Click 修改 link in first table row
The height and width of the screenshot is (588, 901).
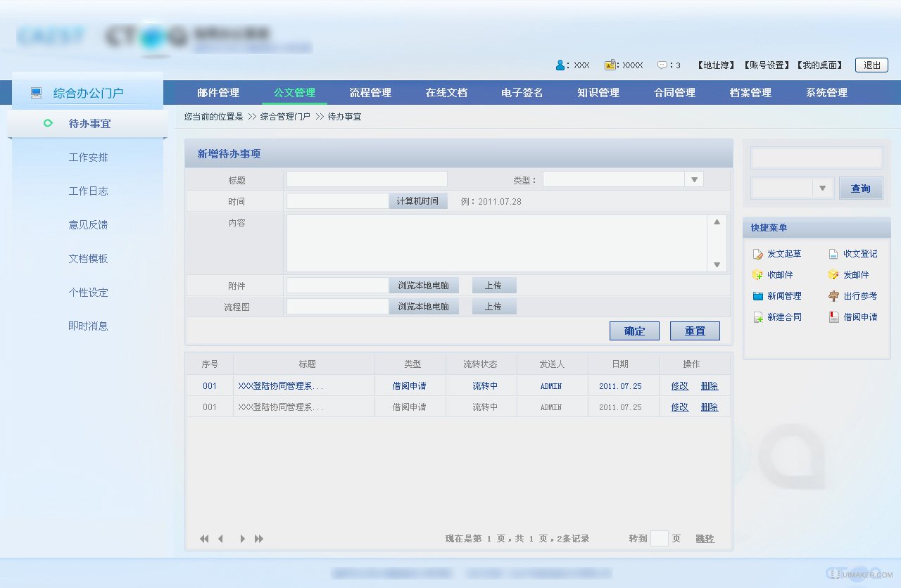pos(680,386)
